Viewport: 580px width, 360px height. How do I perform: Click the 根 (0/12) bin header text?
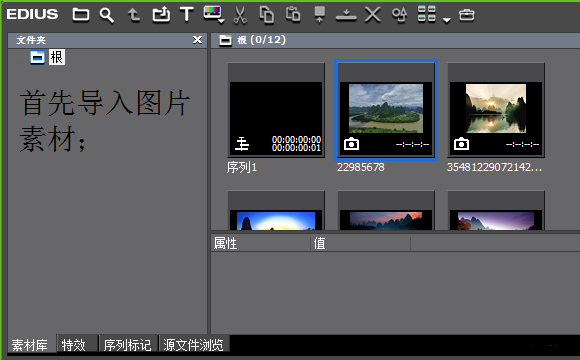coord(262,40)
